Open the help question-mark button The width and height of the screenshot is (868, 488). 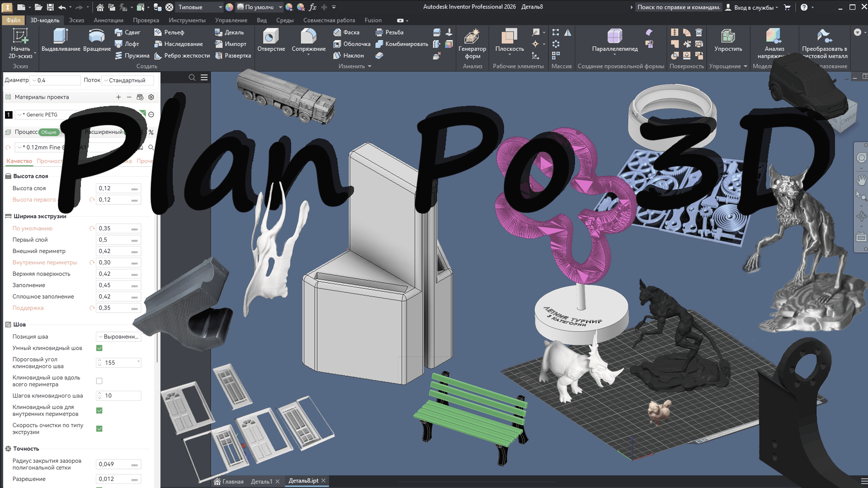pyautogui.click(x=804, y=7)
